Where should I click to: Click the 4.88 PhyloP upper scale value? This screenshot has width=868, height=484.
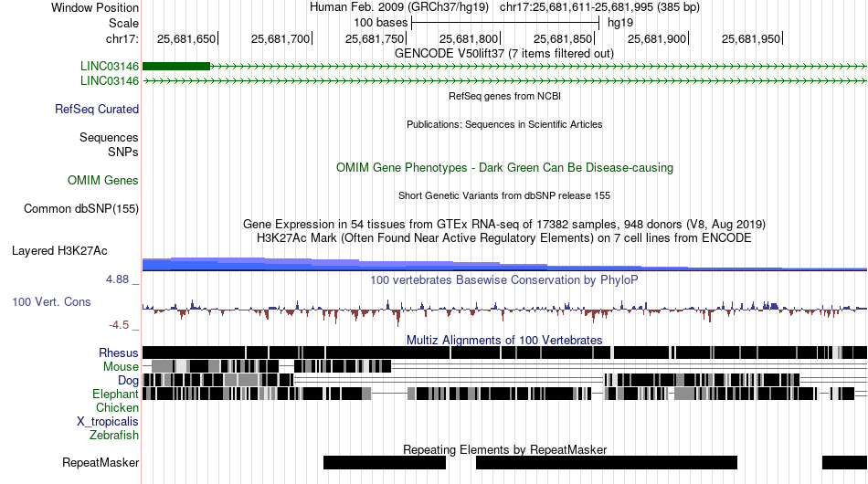[117, 279]
